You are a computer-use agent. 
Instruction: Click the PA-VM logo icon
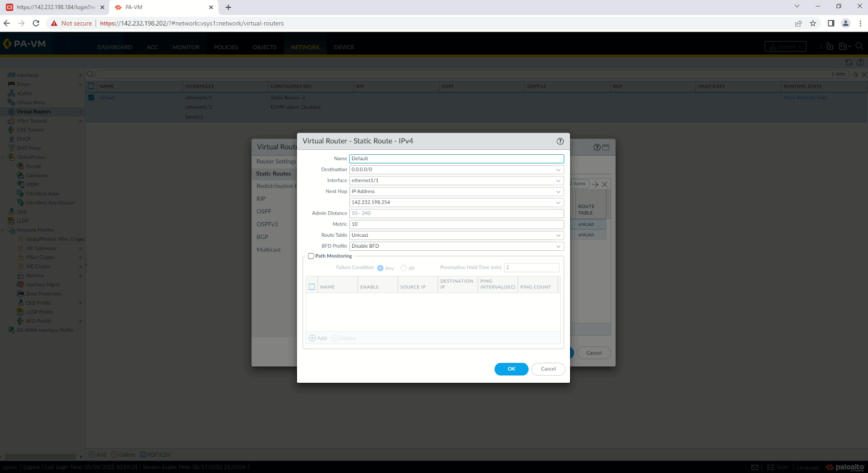tap(7, 44)
